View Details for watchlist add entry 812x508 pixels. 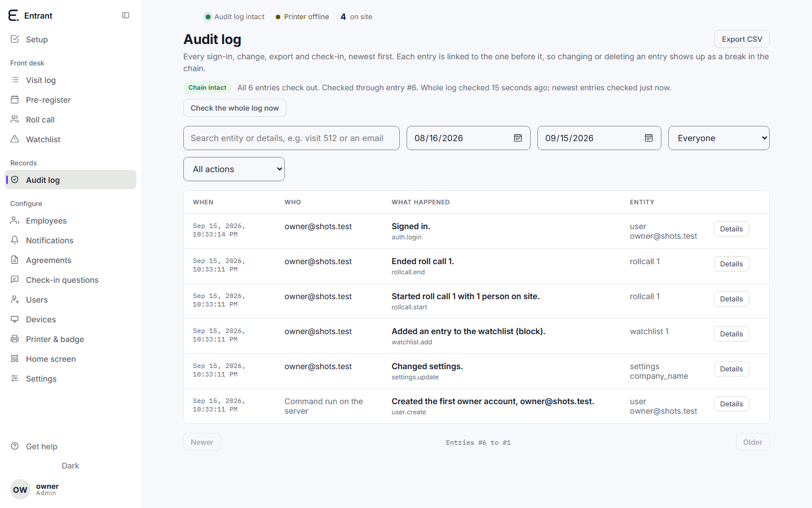(731, 334)
